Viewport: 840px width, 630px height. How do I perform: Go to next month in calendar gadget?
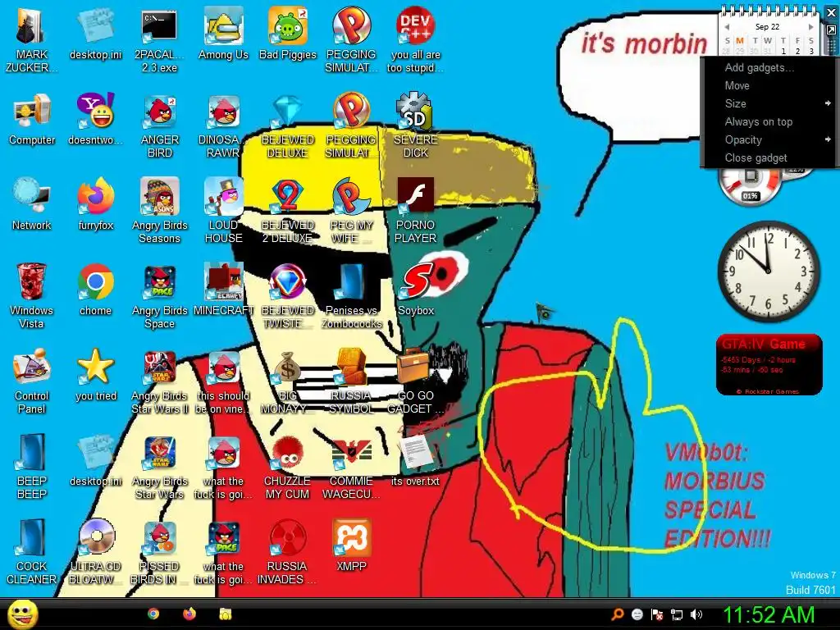(811, 27)
